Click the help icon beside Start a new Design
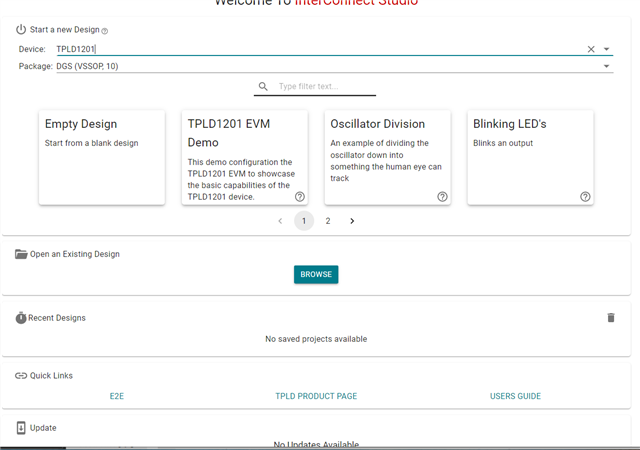640x450 pixels. [104, 31]
